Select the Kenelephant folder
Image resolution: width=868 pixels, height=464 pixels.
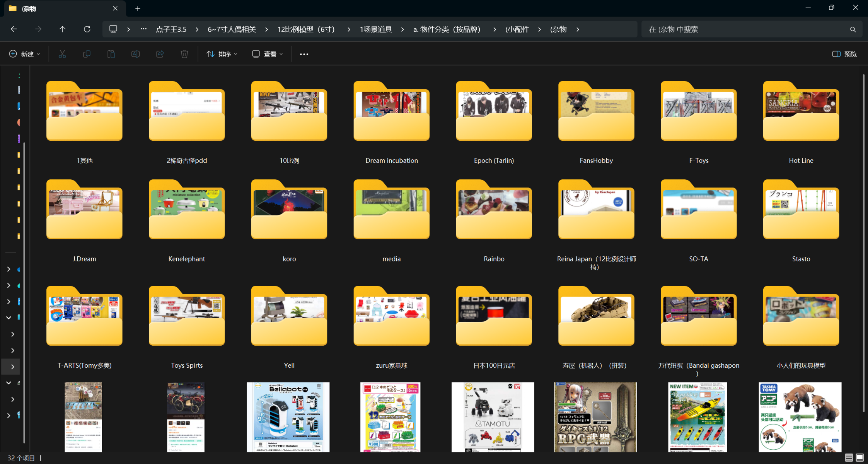pos(187,220)
